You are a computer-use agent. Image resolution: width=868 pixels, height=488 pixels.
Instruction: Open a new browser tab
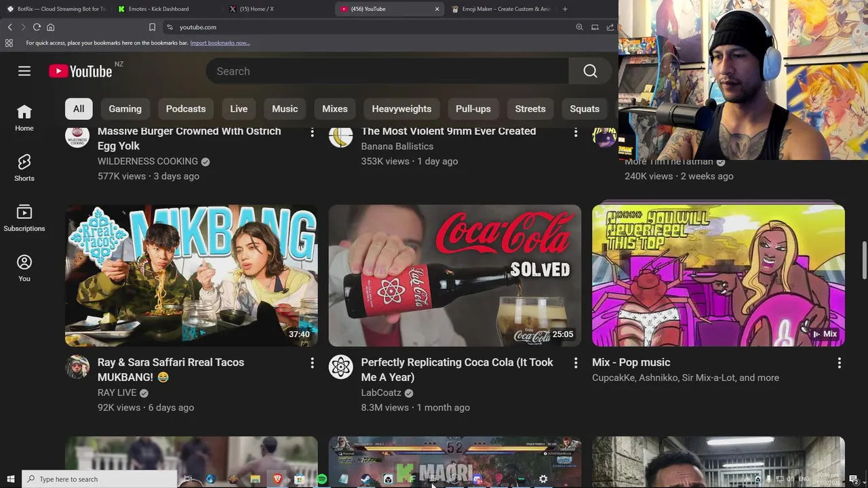(565, 9)
